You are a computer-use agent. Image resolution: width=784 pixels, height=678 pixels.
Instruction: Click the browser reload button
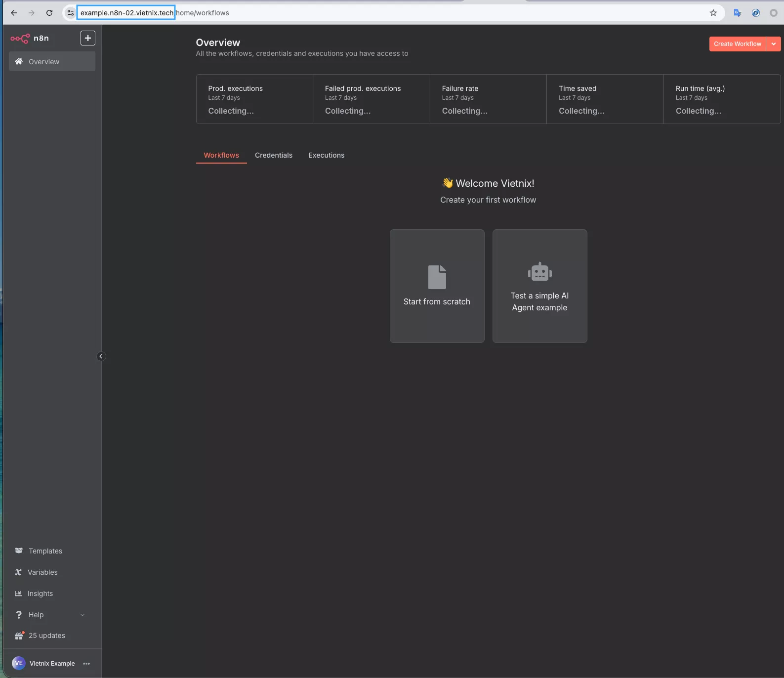tap(49, 13)
